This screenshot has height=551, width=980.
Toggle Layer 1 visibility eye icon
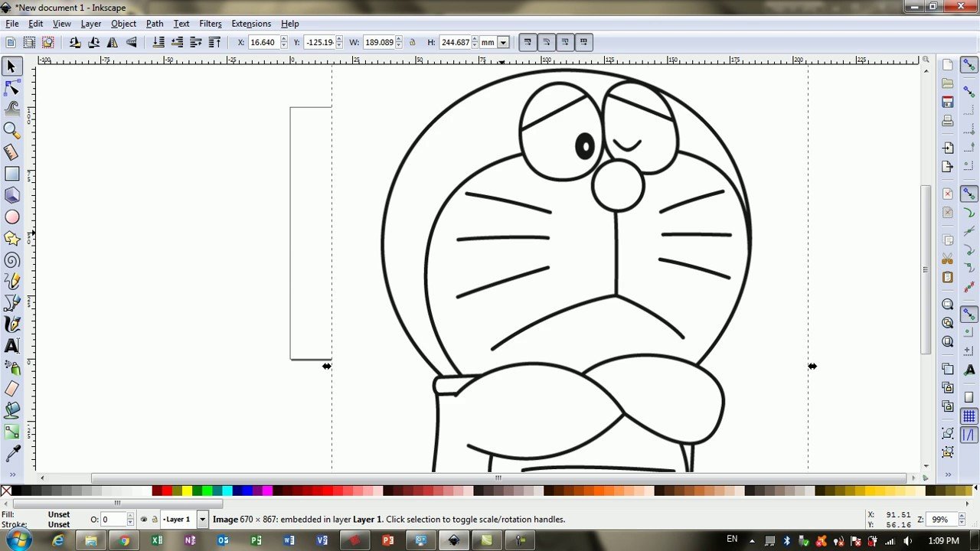pos(143,520)
